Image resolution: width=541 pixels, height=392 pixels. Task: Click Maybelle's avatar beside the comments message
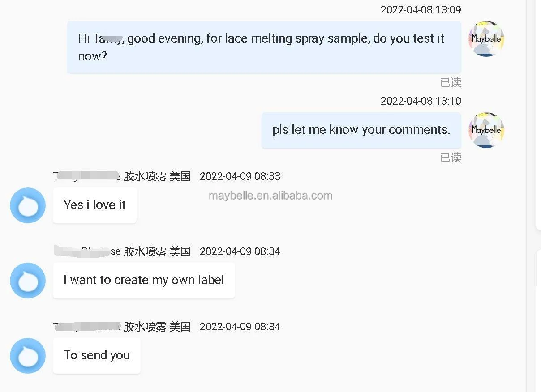coord(485,130)
